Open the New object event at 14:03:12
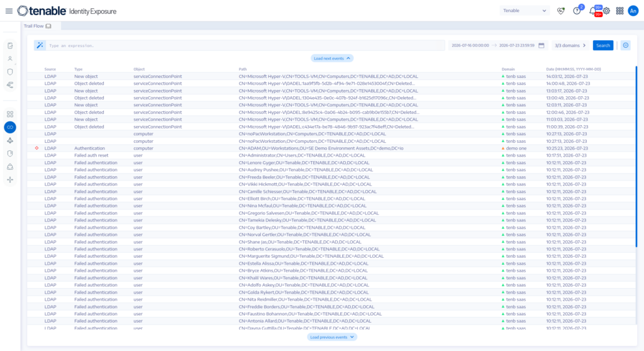Viewport: 644px width, 351px height. click(331, 77)
